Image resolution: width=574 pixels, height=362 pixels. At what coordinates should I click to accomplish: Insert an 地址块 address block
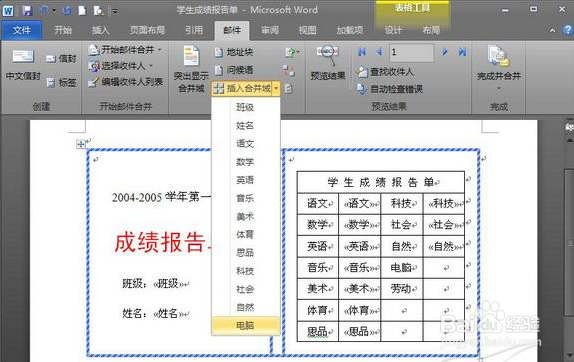tap(234, 52)
